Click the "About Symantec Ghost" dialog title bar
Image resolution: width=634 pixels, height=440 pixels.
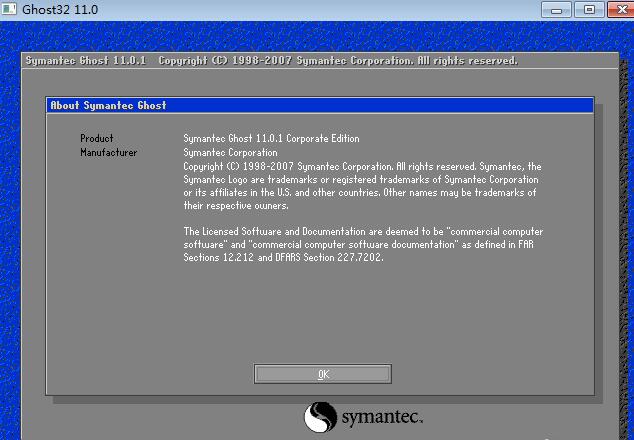[x=320, y=105]
